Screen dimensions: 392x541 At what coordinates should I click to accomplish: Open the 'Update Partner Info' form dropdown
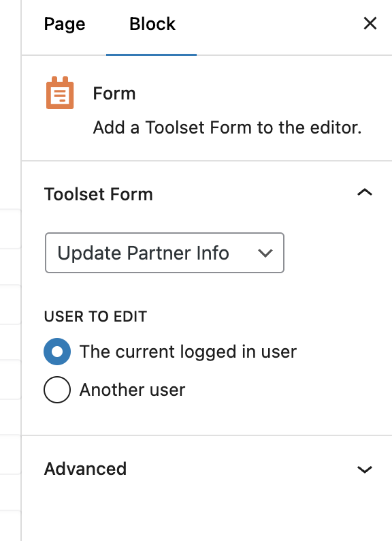[x=165, y=253]
